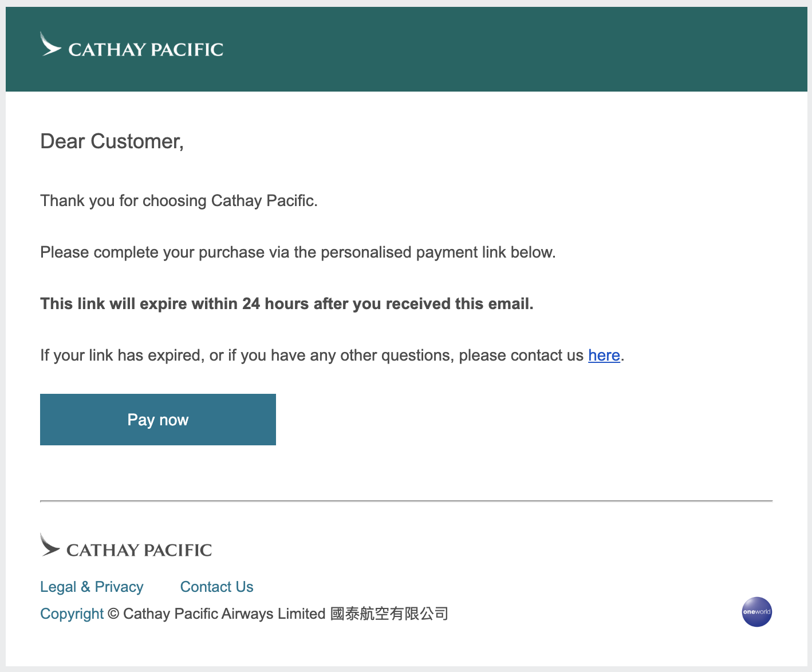The image size is (812, 672).
Task: Click the "Please complete your purchase" sentence
Action: click(x=298, y=252)
